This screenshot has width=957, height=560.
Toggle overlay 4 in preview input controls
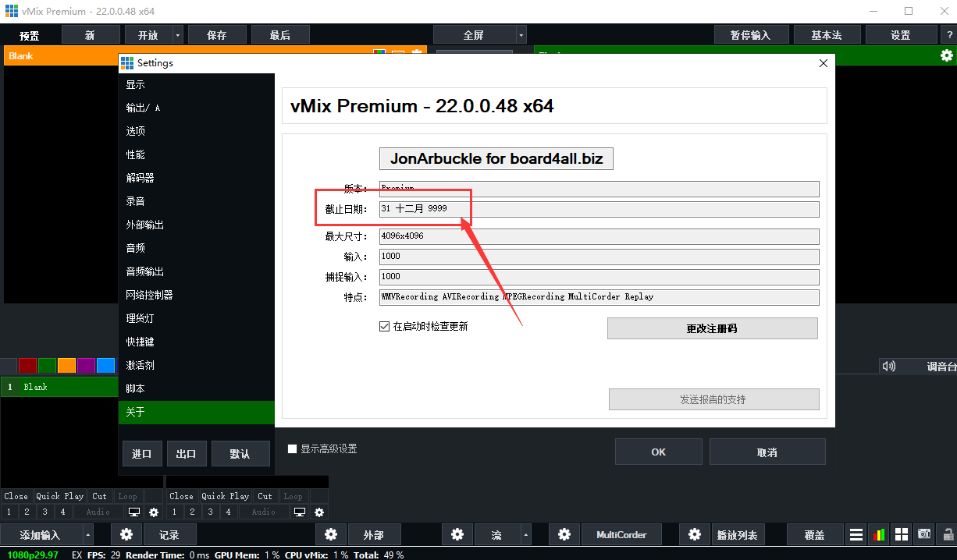tap(63, 512)
